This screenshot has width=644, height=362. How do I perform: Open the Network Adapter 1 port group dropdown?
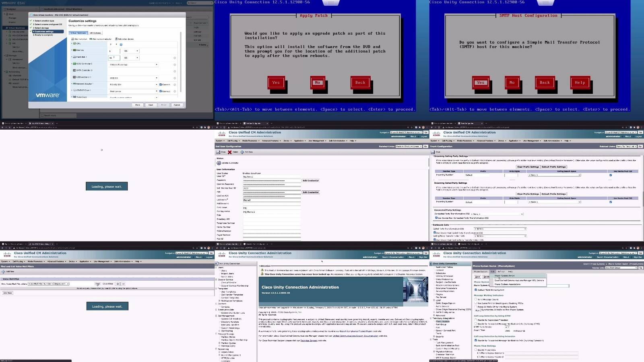(x=133, y=85)
